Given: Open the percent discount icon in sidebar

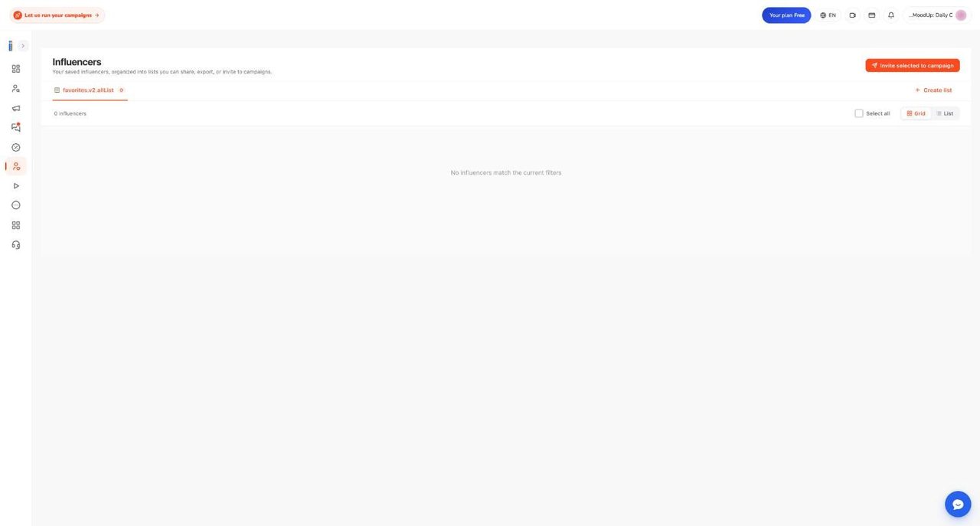Looking at the screenshot, I should (x=16, y=147).
